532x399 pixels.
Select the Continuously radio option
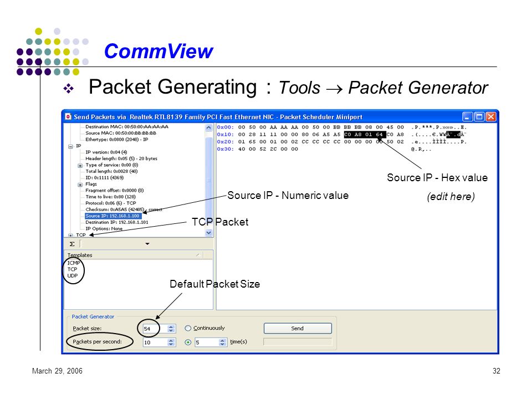click(x=188, y=328)
